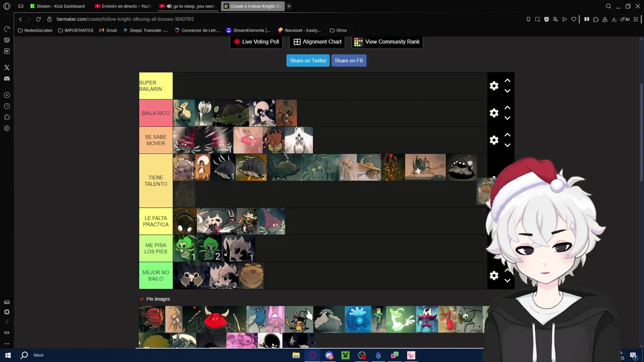Open the Opera main menu

coord(7,6)
